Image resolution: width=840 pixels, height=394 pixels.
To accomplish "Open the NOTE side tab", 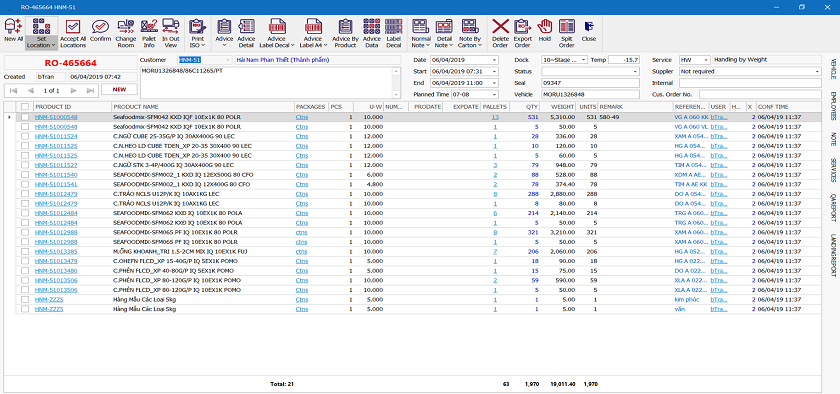I will [833, 138].
